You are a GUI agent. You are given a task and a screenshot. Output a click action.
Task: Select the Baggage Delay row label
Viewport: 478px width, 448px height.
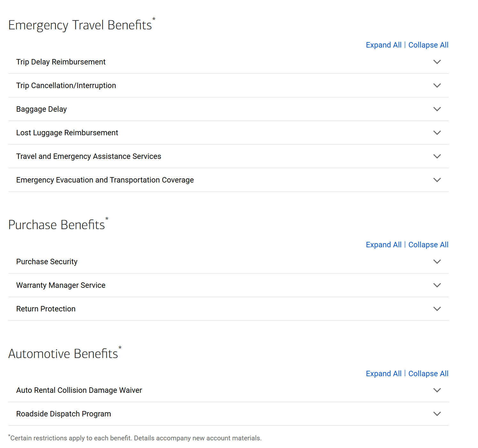[x=42, y=109]
